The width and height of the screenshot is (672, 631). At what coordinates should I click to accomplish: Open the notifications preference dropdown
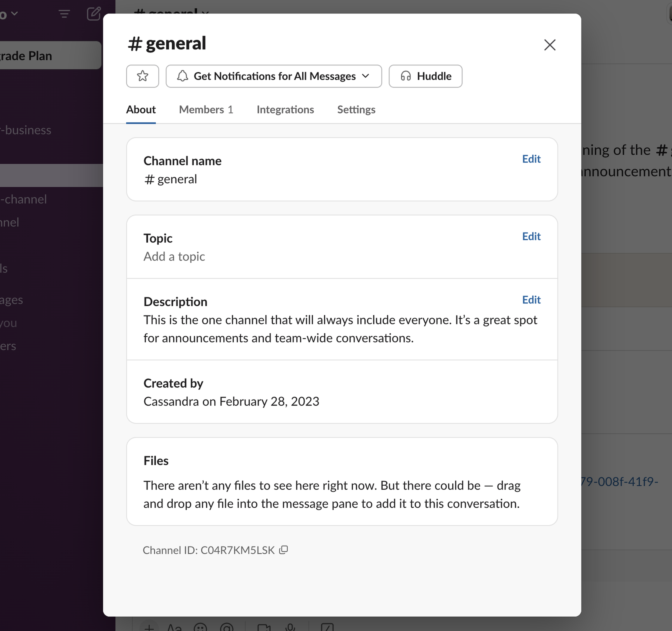(274, 76)
